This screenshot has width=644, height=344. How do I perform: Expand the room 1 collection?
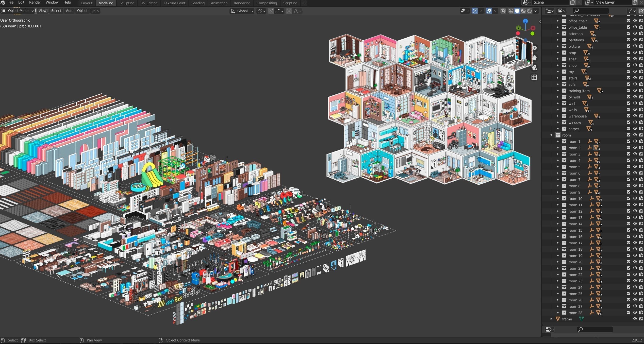click(558, 142)
